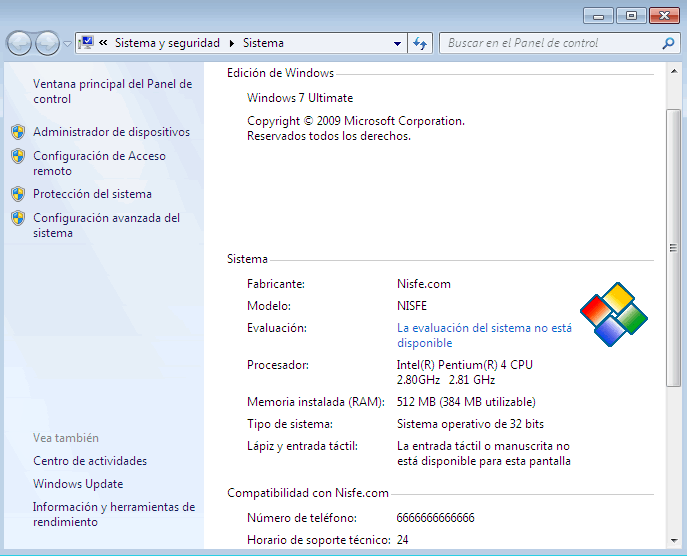687x556 pixels.
Task: Click the Copyright 2009 Microsoft Corporation text
Action: coord(356,128)
